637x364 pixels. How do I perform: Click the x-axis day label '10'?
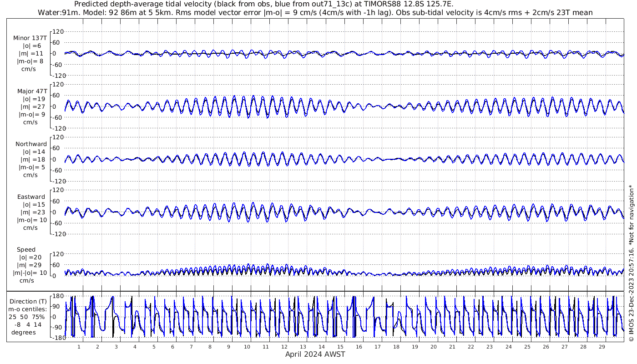click(247, 347)
